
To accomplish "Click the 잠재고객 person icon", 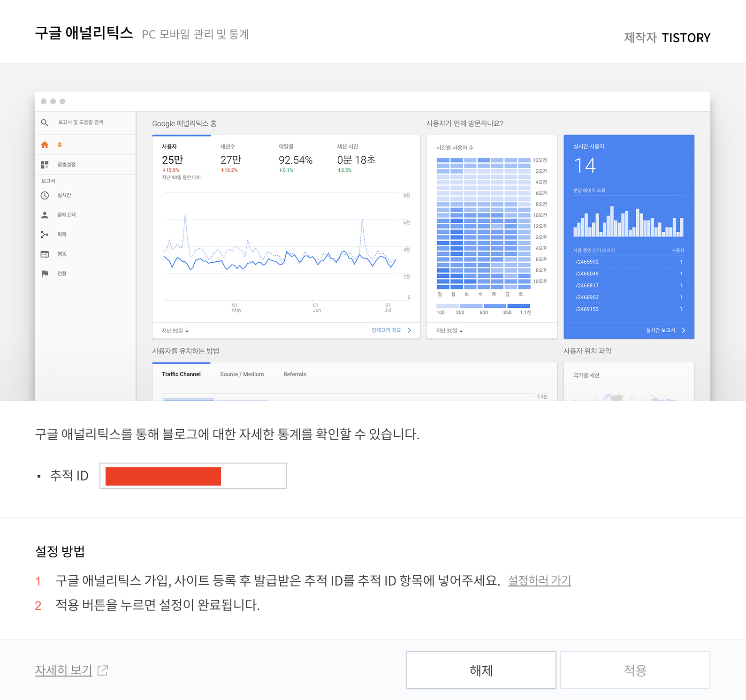I will click(45, 215).
